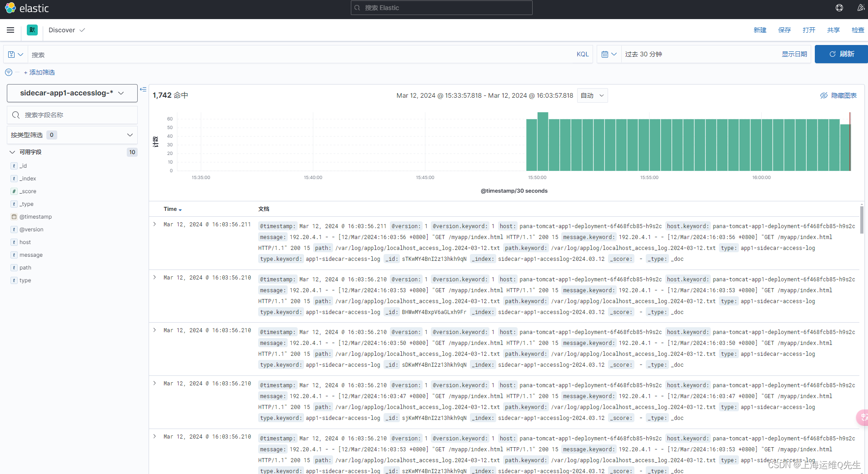Click the 1,742 命中 hit count

(x=170, y=95)
